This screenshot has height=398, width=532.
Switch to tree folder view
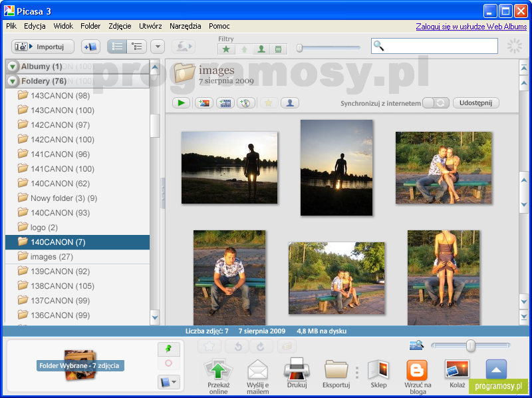(137, 47)
